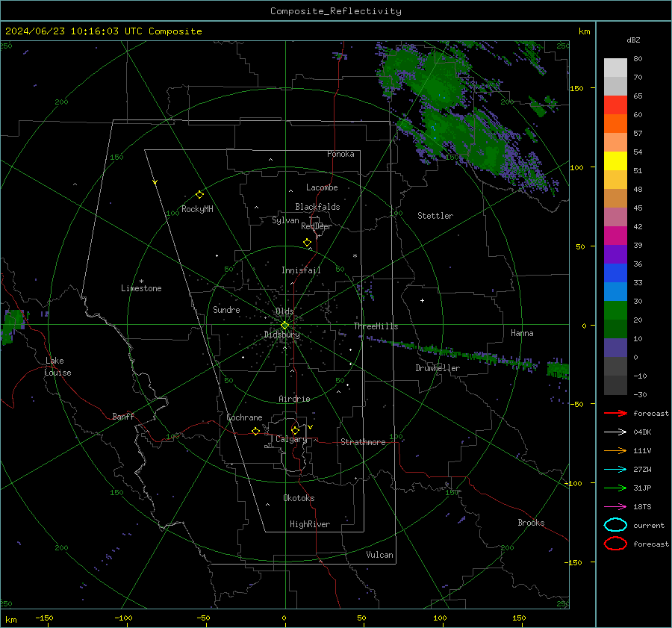
Task: Select the Sylvan label on map
Action: click(x=285, y=220)
